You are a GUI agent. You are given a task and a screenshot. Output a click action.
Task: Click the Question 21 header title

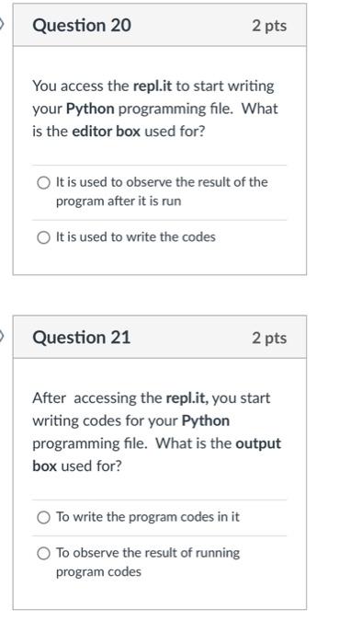[81, 338]
